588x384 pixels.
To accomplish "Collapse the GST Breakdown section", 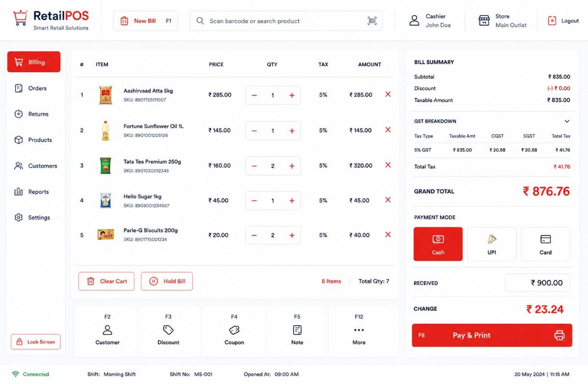I will pyautogui.click(x=567, y=121).
